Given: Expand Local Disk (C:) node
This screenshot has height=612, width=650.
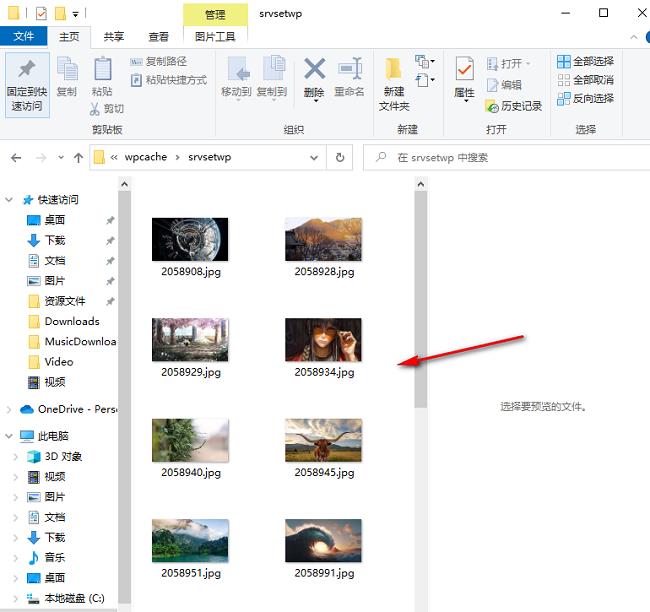Looking at the screenshot, I should [x=16, y=599].
